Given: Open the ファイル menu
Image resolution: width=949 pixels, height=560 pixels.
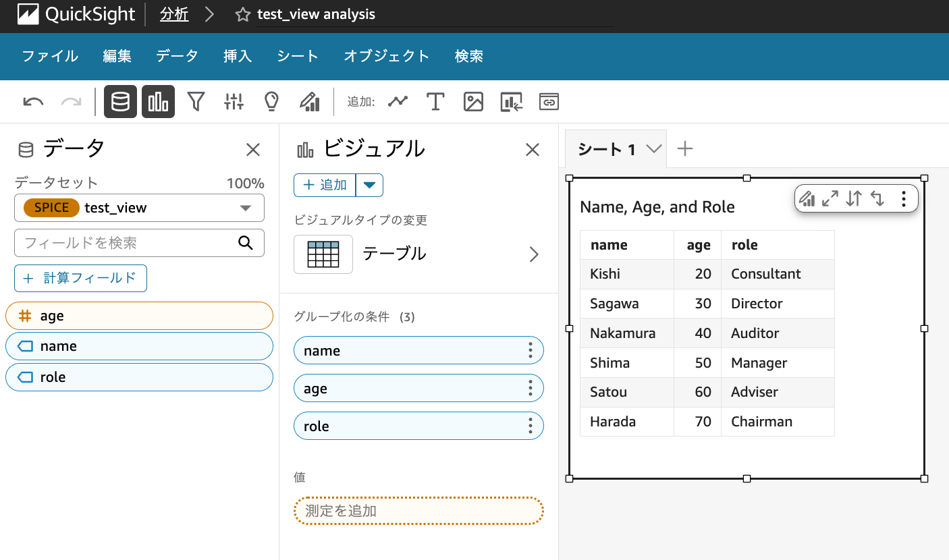Looking at the screenshot, I should [x=50, y=56].
